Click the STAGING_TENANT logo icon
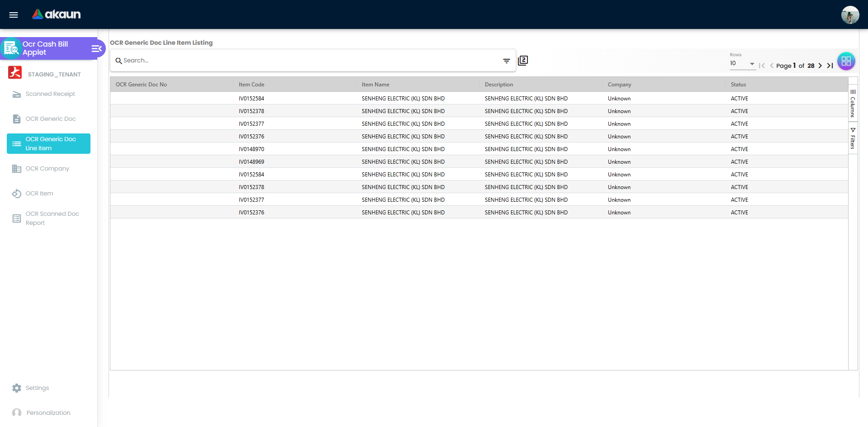This screenshot has height=427, width=868. (15, 72)
